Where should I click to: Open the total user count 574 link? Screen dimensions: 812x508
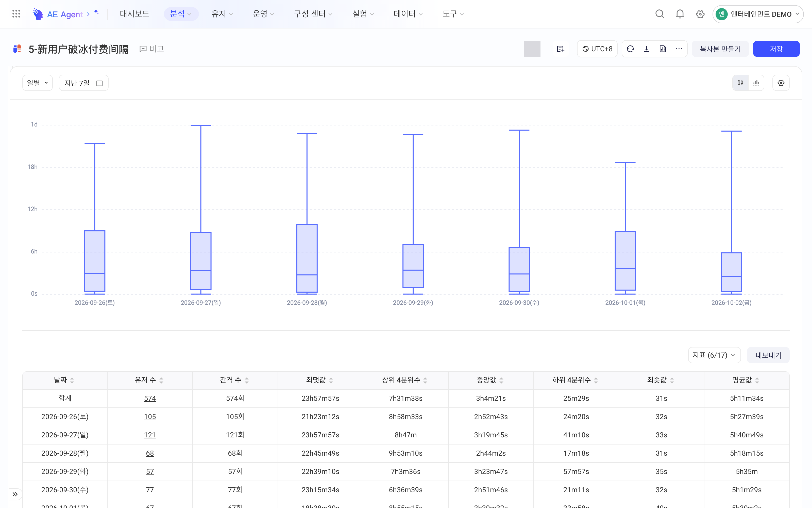point(150,399)
